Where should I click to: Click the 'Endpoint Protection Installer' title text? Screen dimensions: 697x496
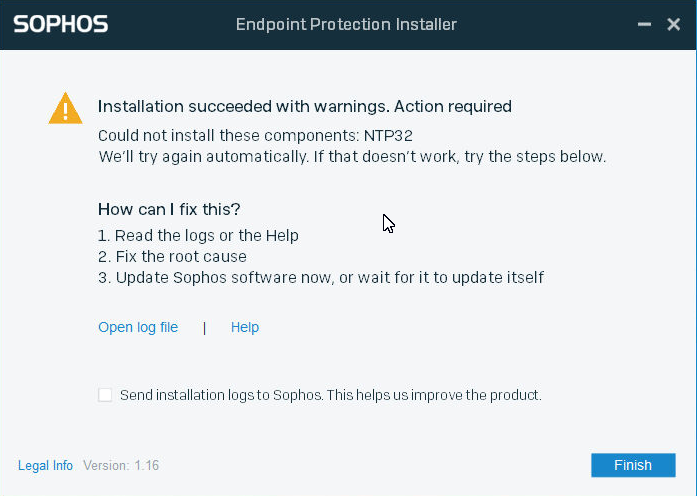pos(346,24)
